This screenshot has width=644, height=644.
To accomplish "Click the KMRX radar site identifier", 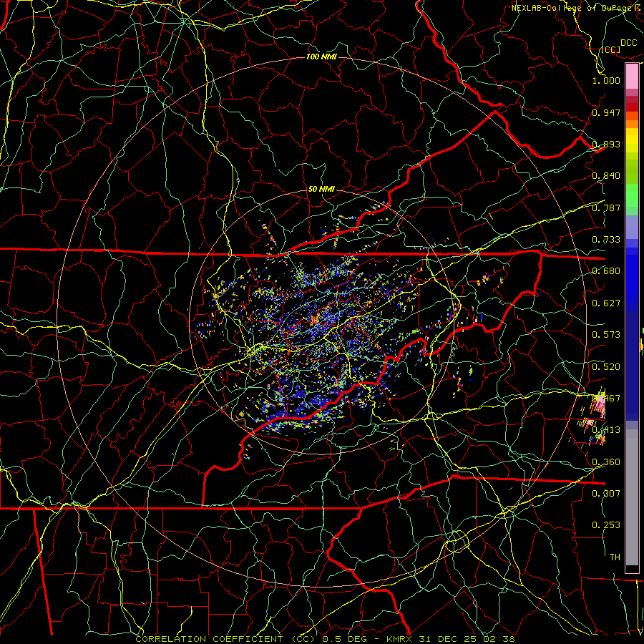I will pos(400,639).
